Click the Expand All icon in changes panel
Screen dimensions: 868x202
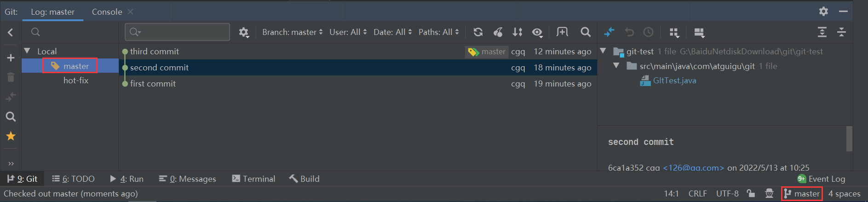point(822,32)
